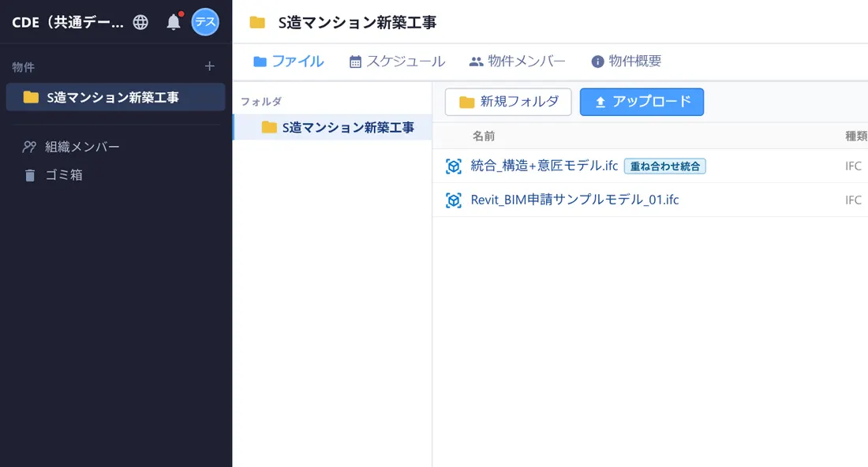Screen dimensions: 868x467
Task: Sort by 名前 column header
Action: [483, 136]
